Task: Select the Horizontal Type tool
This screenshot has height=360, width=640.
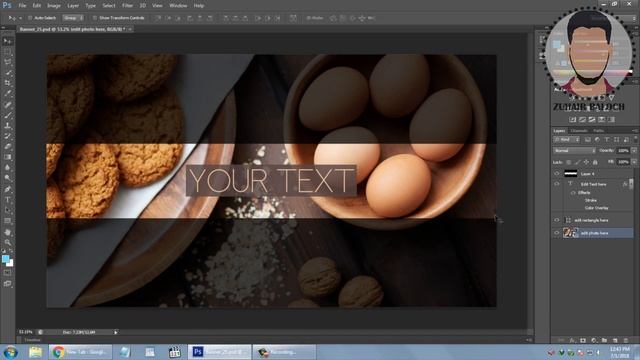Action: click(x=7, y=200)
